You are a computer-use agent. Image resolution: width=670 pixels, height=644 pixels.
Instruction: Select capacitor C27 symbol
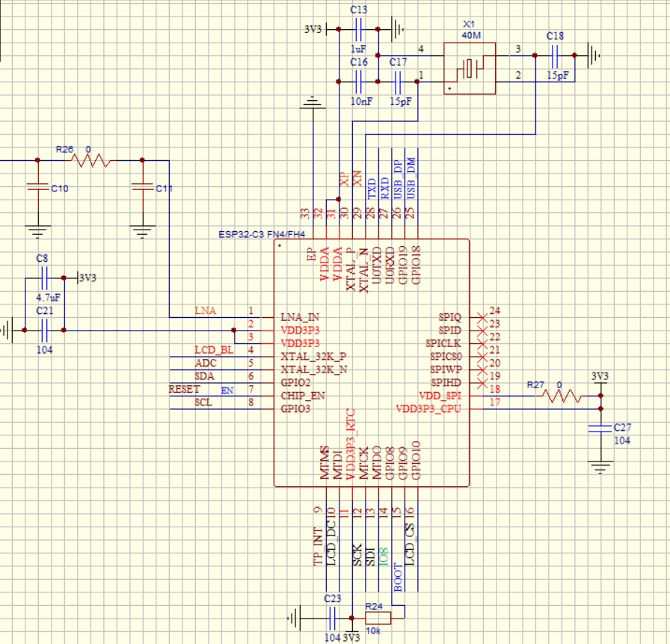pyautogui.click(x=600, y=429)
